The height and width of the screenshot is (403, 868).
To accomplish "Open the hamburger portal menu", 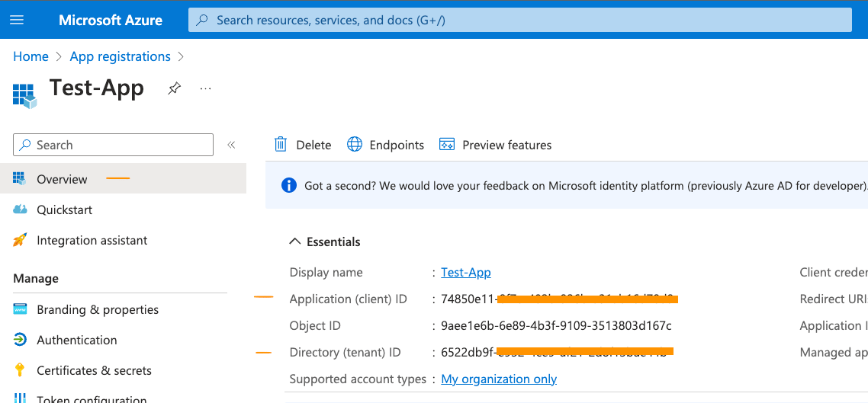I will [17, 20].
